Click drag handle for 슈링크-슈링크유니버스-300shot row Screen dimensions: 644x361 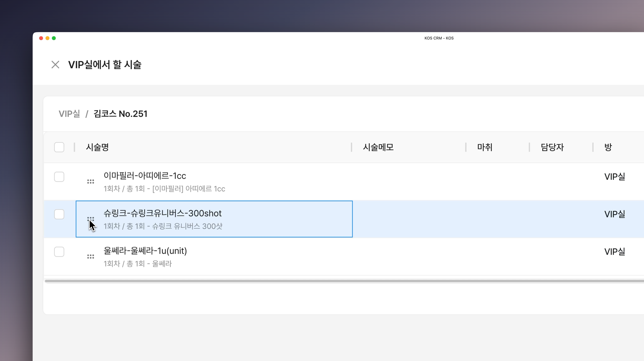coord(91,219)
